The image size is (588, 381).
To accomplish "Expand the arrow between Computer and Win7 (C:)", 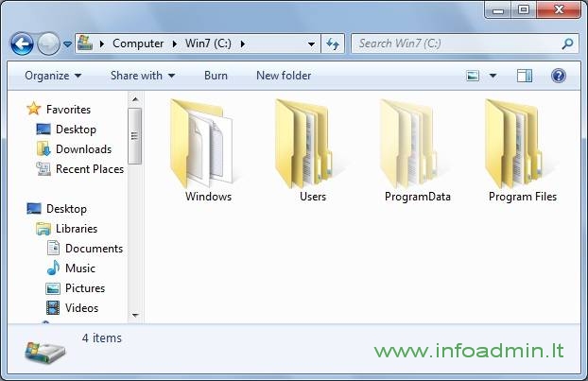I will click(174, 43).
